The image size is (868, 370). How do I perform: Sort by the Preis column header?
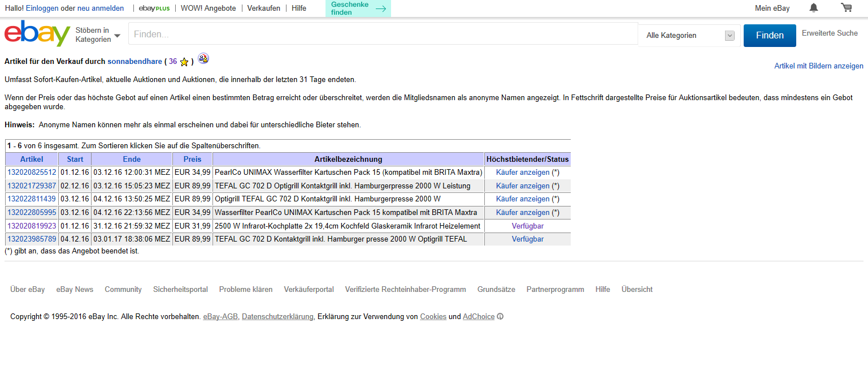pyautogui.click(x=192, y=159)
